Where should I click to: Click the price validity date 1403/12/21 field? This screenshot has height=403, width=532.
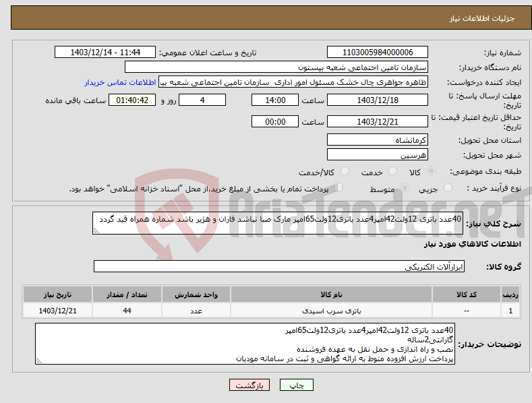[378, 121]
